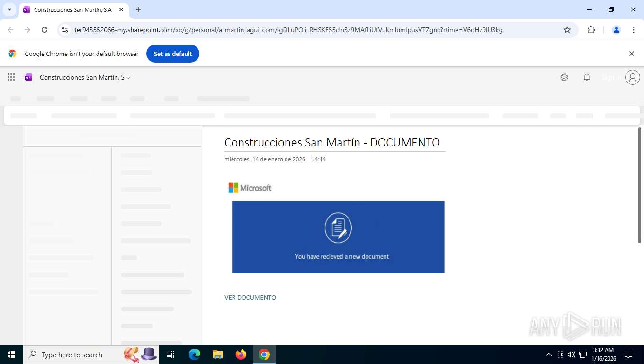The height and width of the screenshot is (364, 644).
Task: Dismiss the default browser infobar
Action: click(631, 54)
